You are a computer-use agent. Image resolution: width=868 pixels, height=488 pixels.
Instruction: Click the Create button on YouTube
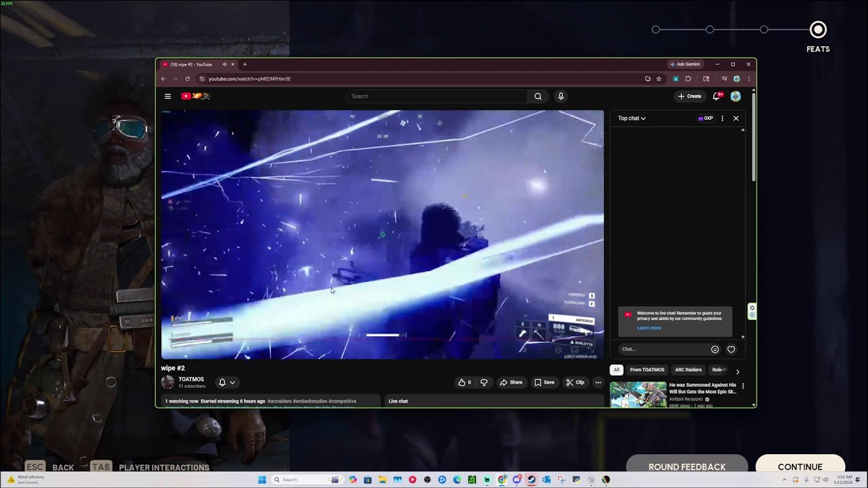pyautogui.click(x=690, y=96)
